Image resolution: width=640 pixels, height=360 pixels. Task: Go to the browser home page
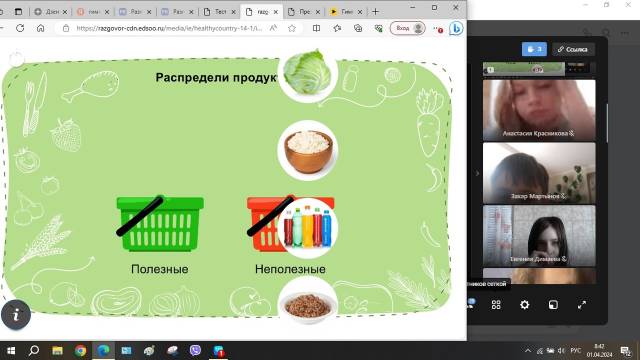coord(40,28)
